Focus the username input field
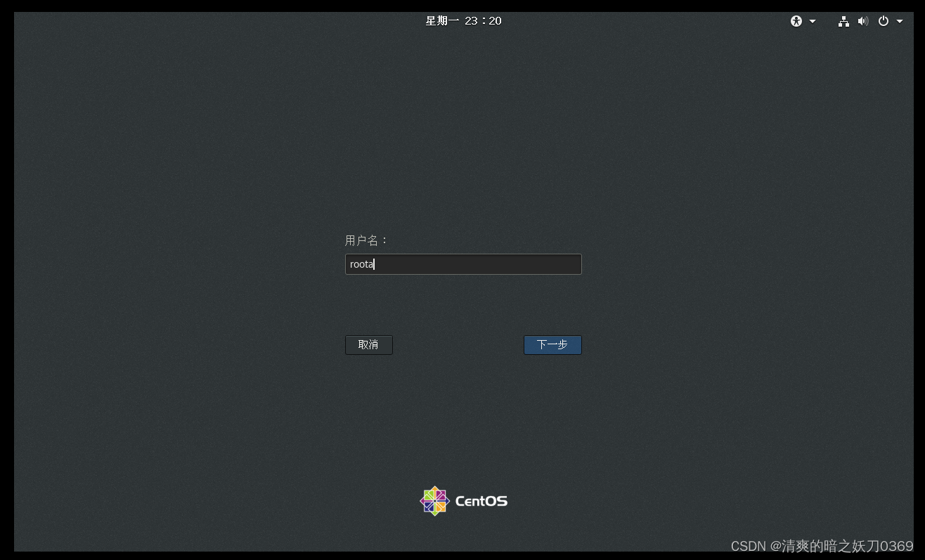The image size is (925, 560). click(x=463, y=264)
